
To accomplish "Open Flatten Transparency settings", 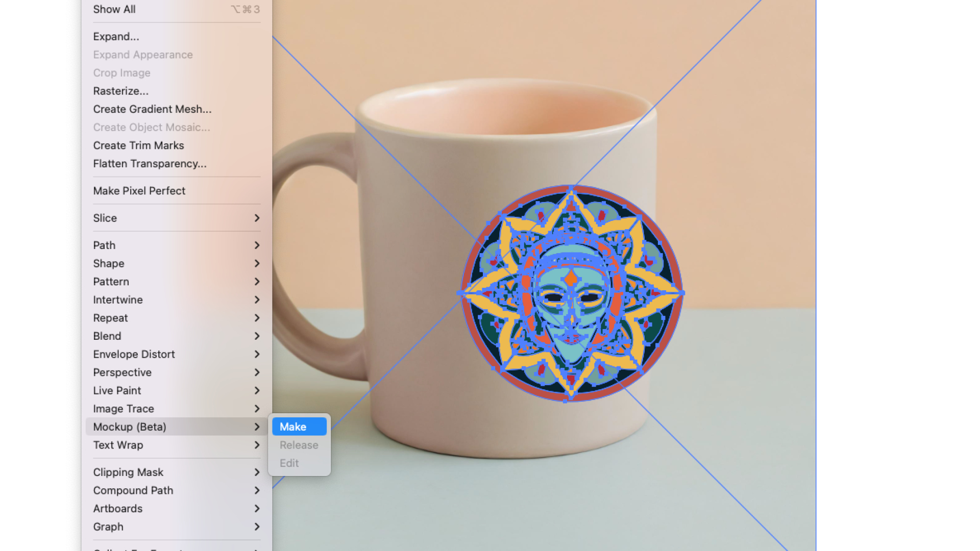I will pyautogui.click(x=149, y=163).
